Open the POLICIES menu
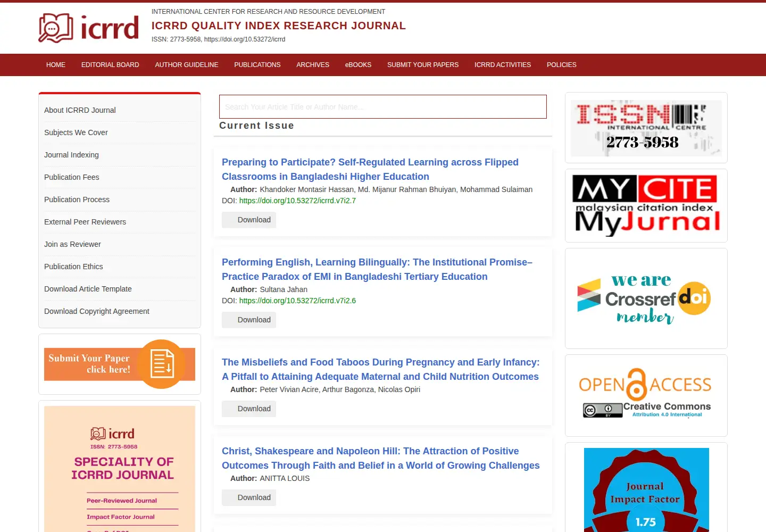The width and height of the screenshot is (766, 532). click(x=562, y=65)
